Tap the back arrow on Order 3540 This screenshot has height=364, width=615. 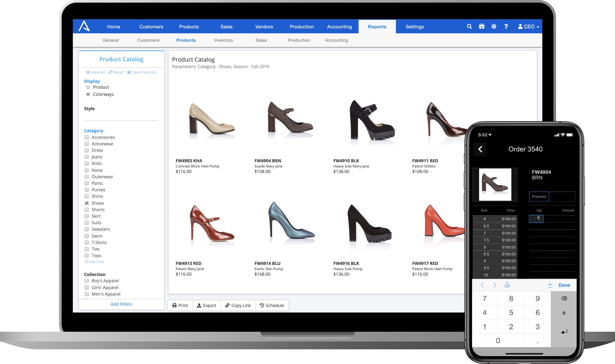pyautogui.click(x=480, y=149)
